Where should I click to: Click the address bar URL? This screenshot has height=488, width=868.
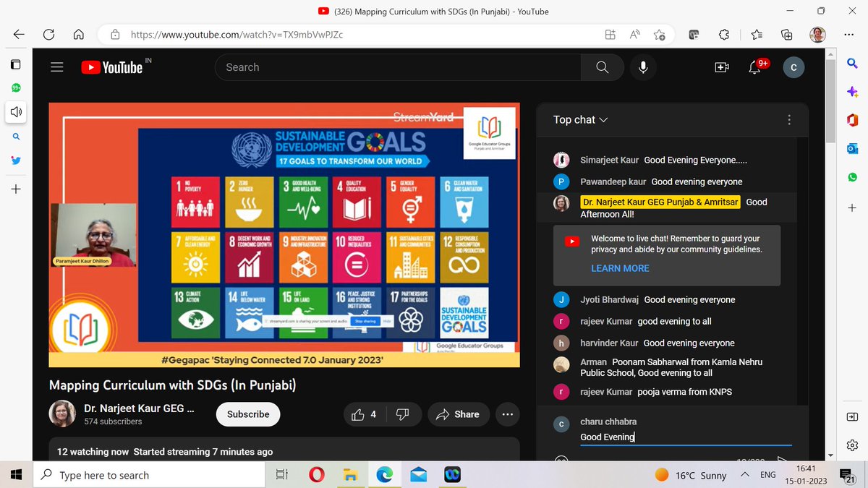[237, 35]
